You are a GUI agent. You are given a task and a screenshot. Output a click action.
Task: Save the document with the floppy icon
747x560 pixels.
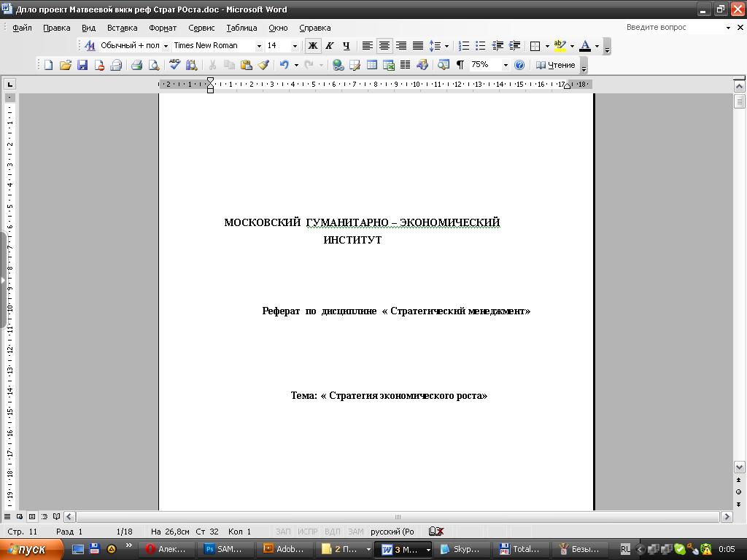[x=82, y=65]
